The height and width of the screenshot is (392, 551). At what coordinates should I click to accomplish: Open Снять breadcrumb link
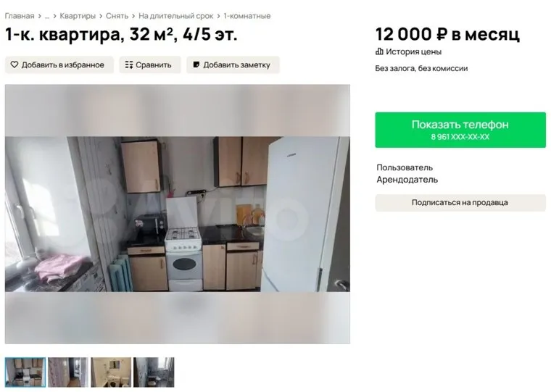(x=117, y=16)
